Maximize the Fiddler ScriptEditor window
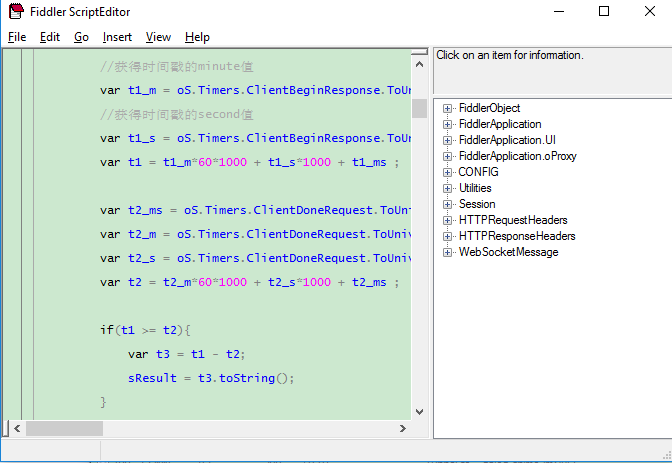 pyautogui.click(x=604, y=12)
